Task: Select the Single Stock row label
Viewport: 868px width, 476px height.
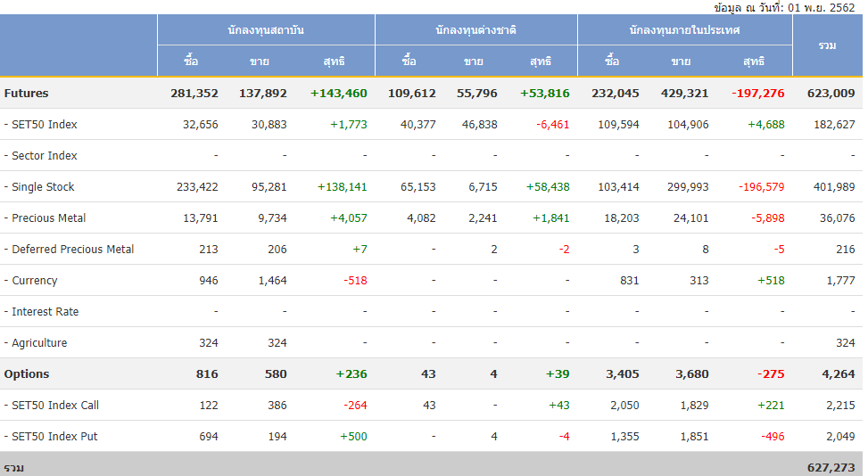Action: tap(38, 187)
